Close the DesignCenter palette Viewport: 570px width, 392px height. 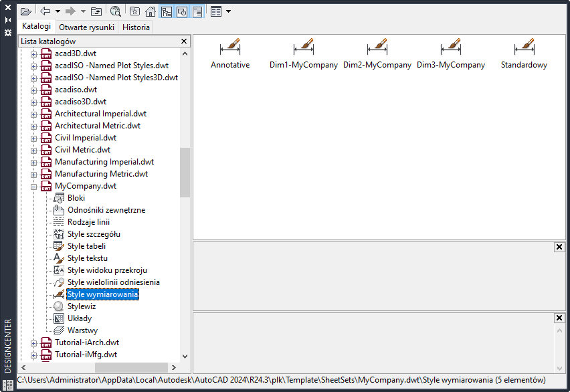click(7, 7)
